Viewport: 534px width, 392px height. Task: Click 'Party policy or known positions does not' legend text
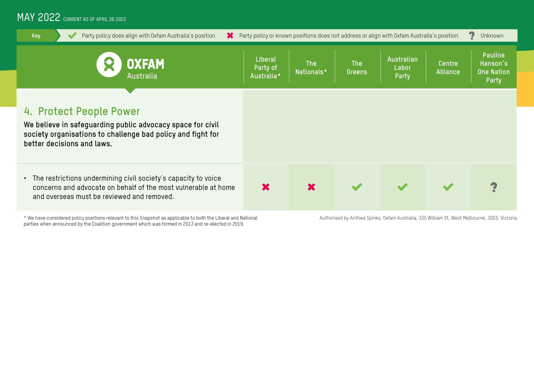pos(349,36)
